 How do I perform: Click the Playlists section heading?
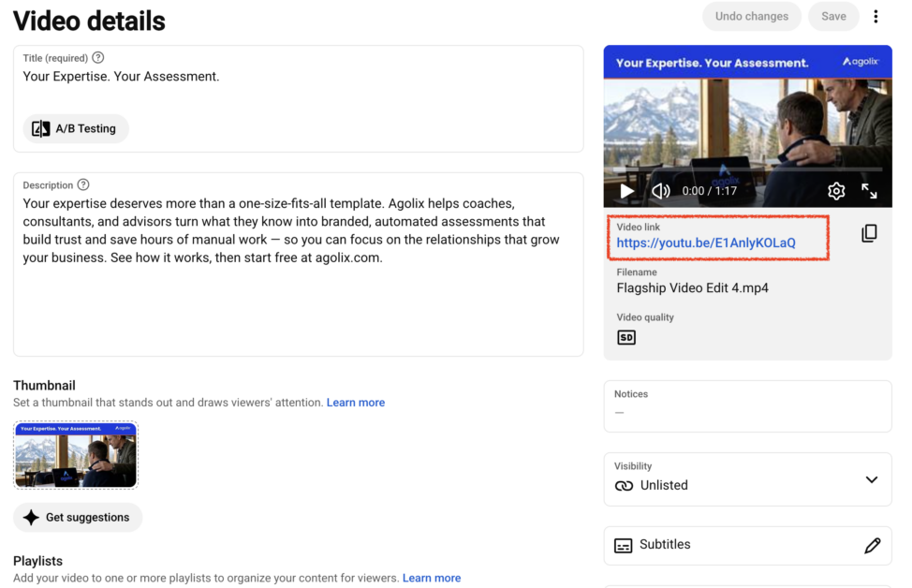coord(37,561)
